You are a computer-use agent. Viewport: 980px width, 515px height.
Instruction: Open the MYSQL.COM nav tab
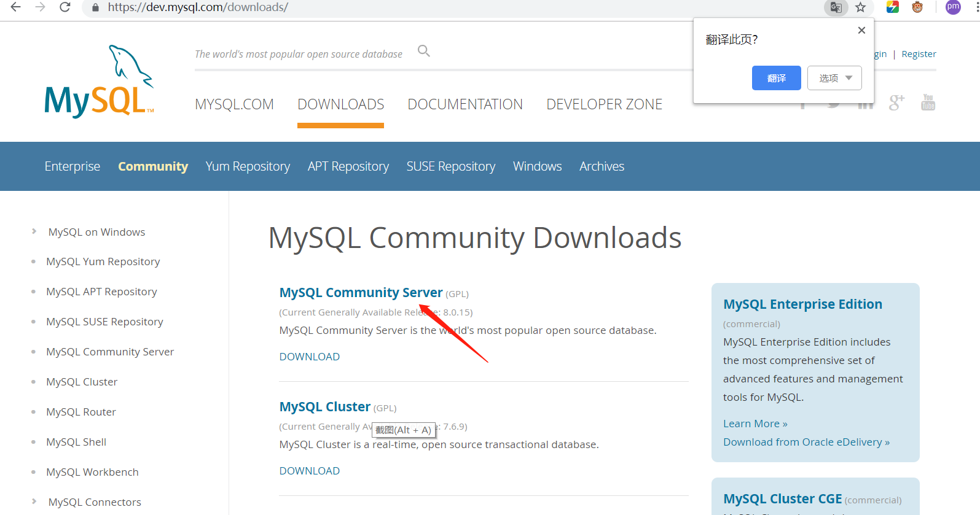pyautogui.click(x=234, y=104)
